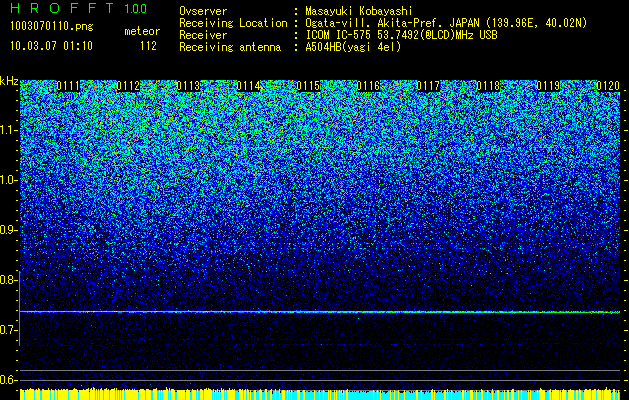Click the 0112 time marker
Screen dimensions: 629x400
pyautogui.click(x=128, y=86)
